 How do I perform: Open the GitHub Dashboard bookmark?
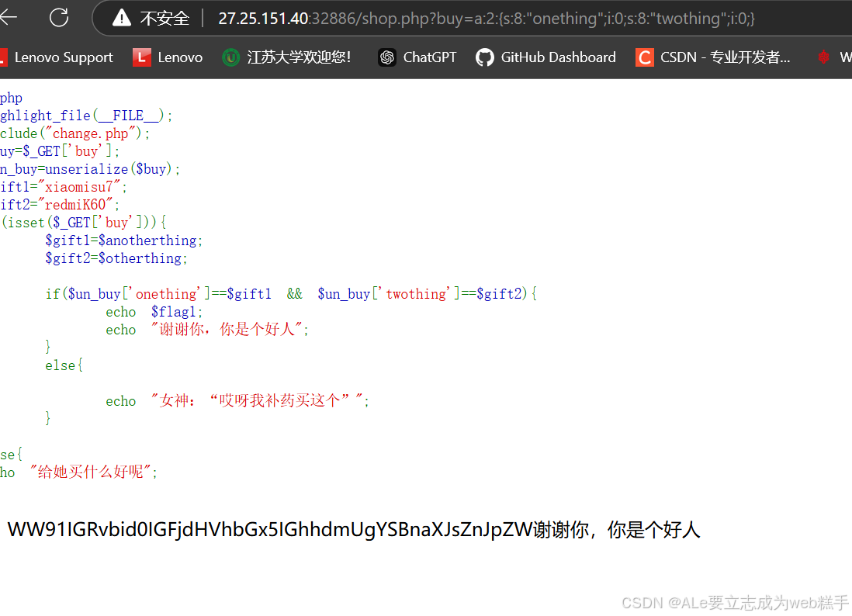tap(545, 57)
